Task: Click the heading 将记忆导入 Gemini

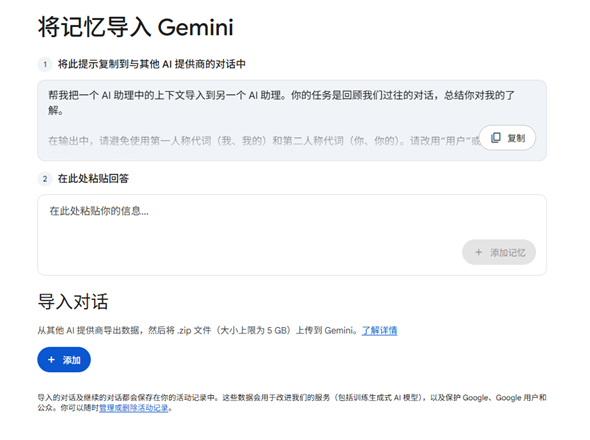Action: 135,27
